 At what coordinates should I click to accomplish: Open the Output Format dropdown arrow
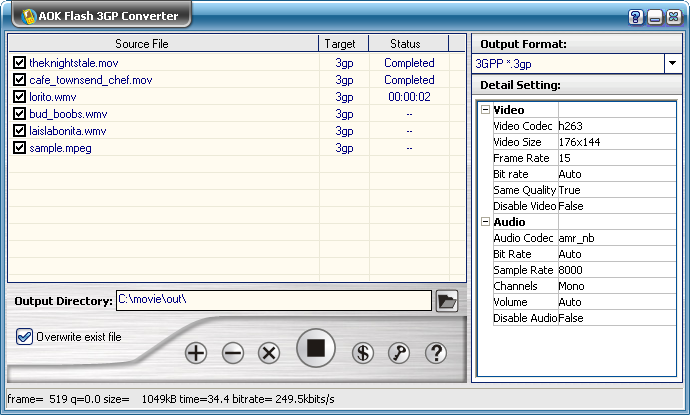672,63
